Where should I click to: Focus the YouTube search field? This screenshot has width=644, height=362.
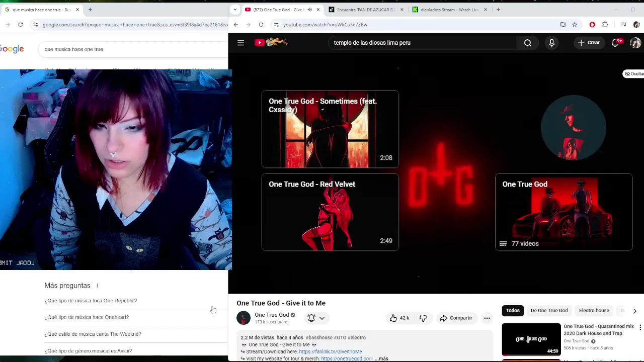click(423, 43)
